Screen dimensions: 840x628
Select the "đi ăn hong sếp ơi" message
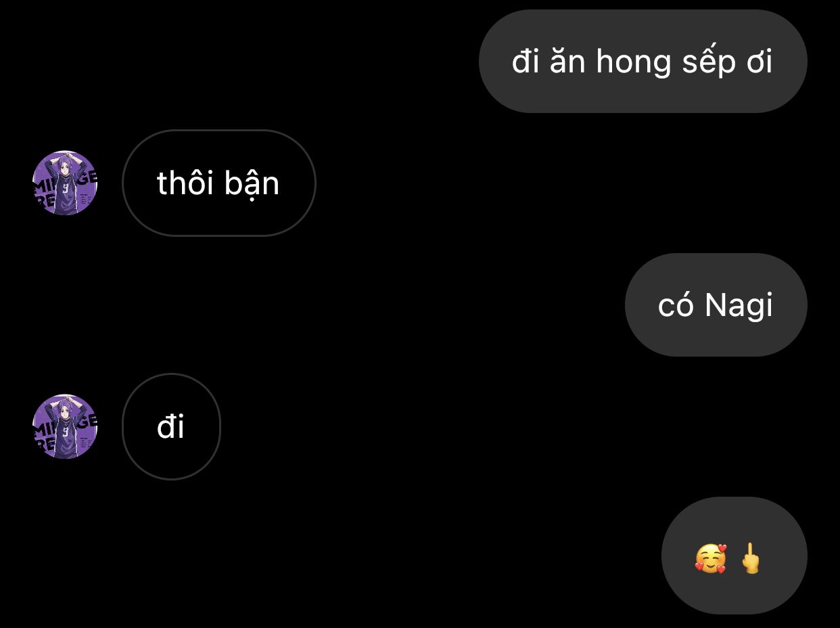pos(643,61)
